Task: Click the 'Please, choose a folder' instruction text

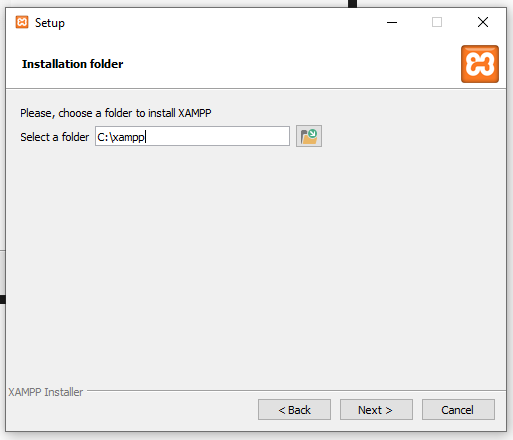Action: pos(115,113)
